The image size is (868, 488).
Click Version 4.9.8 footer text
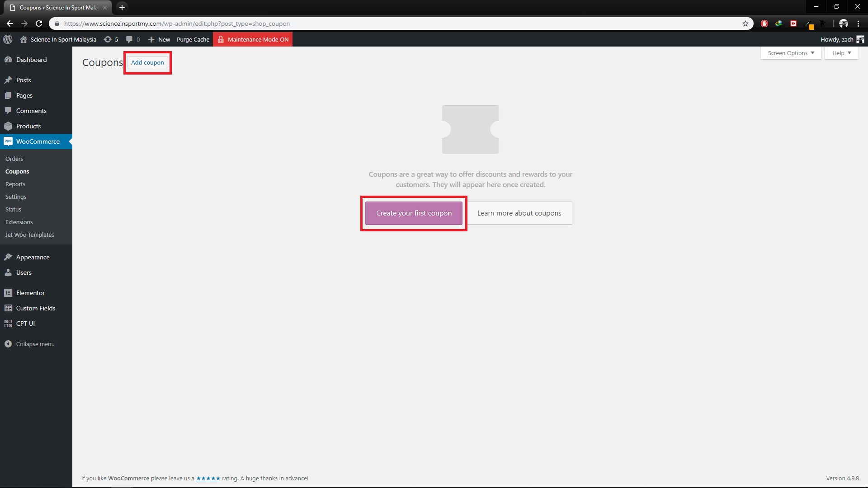pos(842,478)
